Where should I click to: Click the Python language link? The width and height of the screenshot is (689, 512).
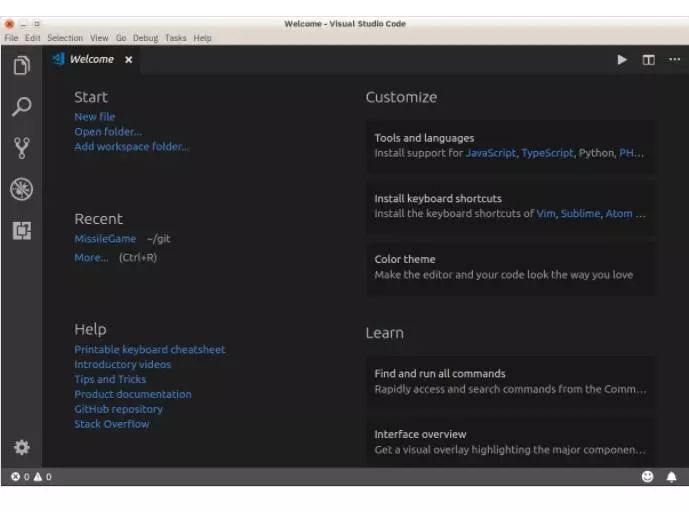(x=596, y=153)
